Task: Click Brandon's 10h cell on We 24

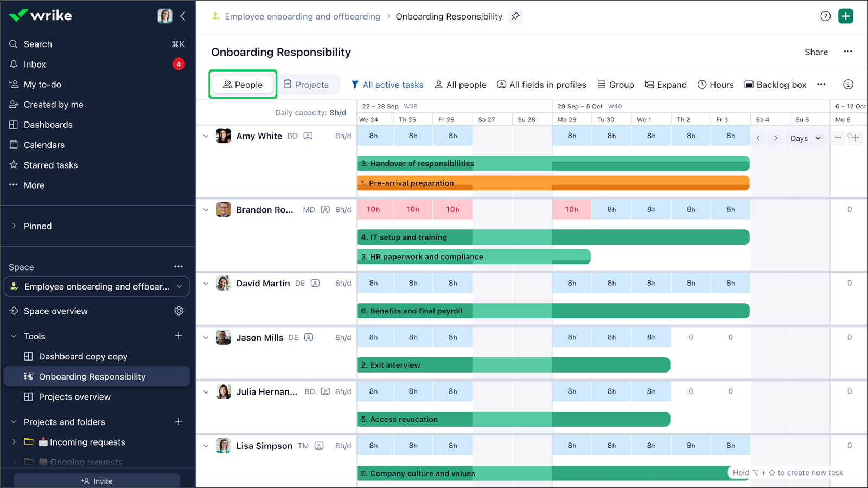Action: click(373, 209)
